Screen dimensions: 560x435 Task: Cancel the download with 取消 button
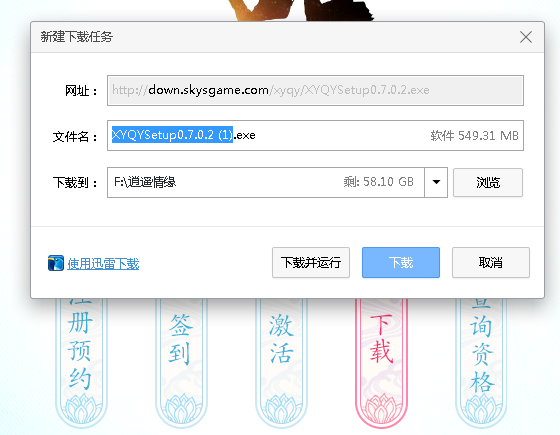491,262
